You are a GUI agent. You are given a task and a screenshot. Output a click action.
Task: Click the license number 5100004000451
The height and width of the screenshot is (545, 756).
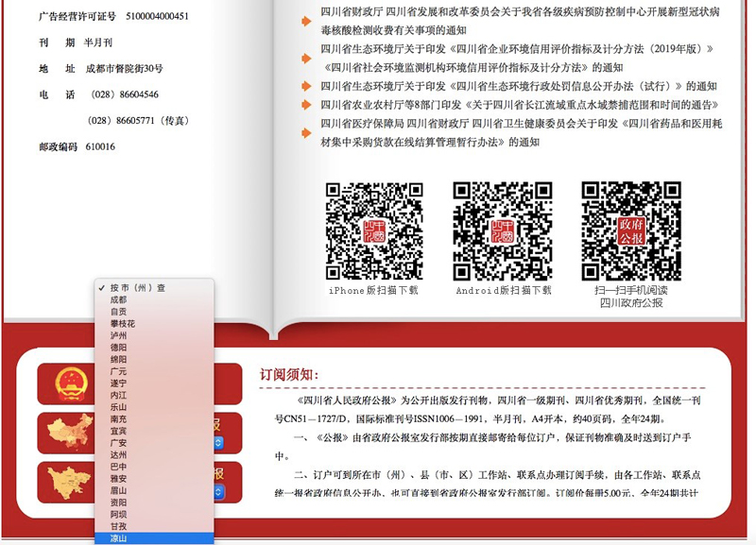click(x=157, y=16)
